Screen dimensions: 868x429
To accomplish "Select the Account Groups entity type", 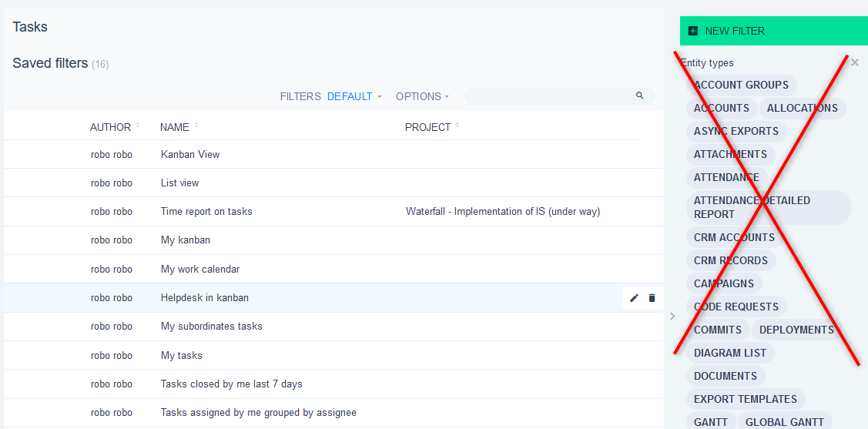I will click(741, 85).
